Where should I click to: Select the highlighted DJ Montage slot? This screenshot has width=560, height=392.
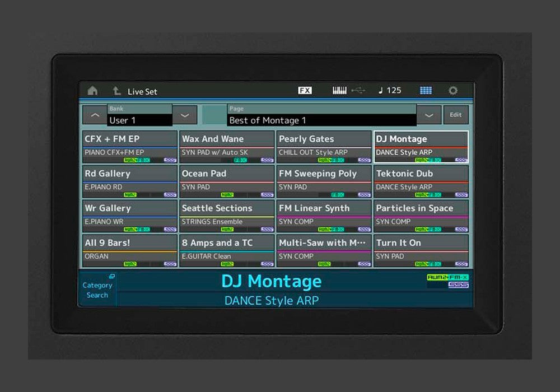tap(422, 147)
